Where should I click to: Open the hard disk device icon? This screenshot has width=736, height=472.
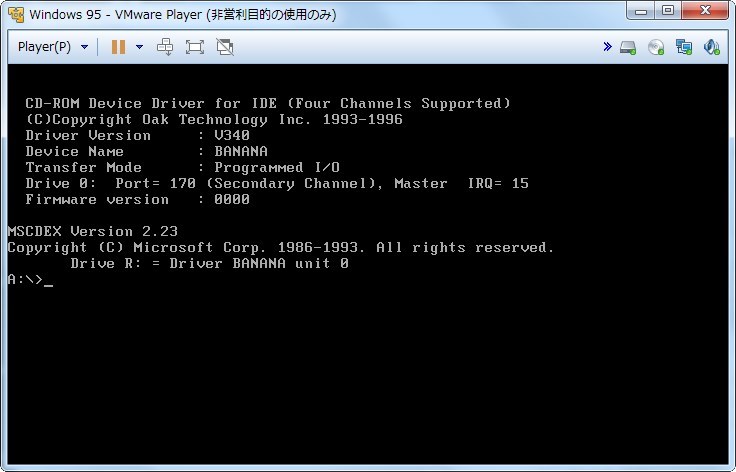[628, 47]
